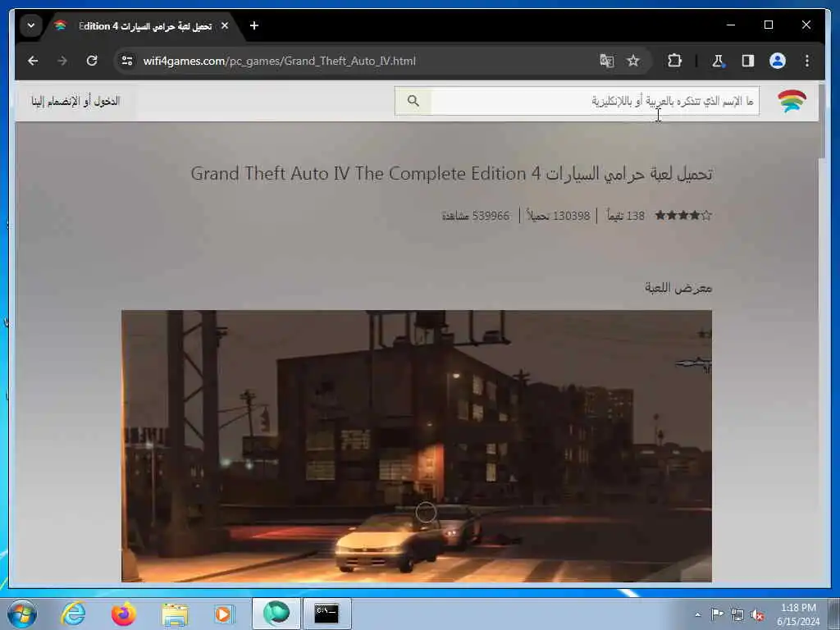840x630 pixels.
Task: Bookmark this page with the star
Action: pyautogui.click(x=633, y=61)
